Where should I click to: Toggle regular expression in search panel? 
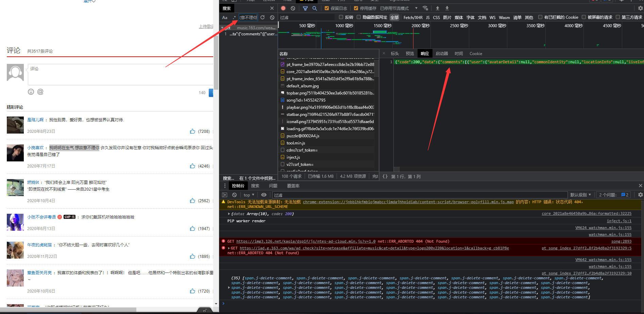tap(234, 17)
